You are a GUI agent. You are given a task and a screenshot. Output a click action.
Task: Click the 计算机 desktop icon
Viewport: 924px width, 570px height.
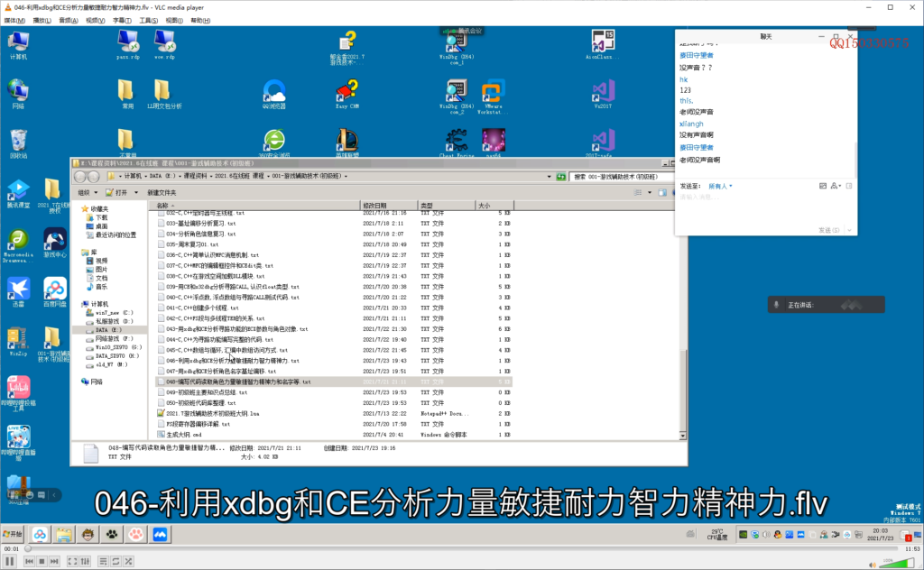click(18, 45)
